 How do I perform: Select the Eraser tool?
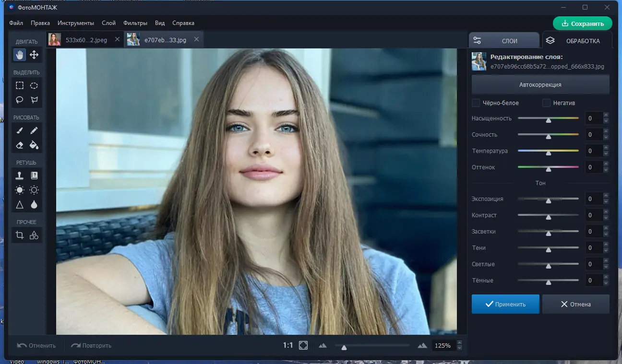tap(20, 145)
